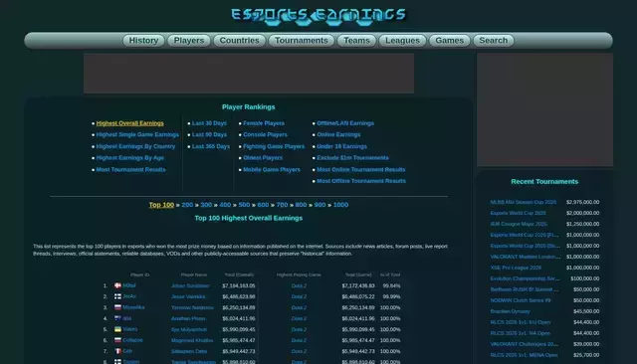Show Last 30 Days rankings
Screen dimensions: 637x364
[209, 123]
